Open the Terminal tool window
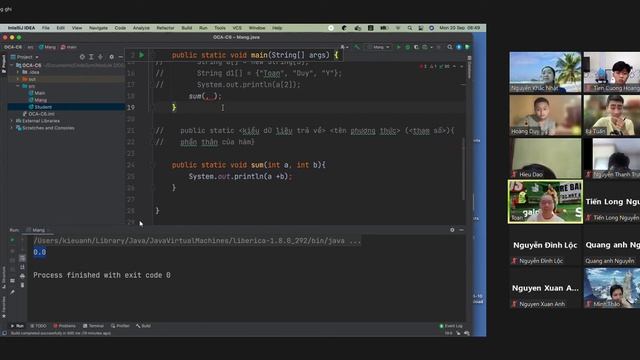 click(93, 326)
